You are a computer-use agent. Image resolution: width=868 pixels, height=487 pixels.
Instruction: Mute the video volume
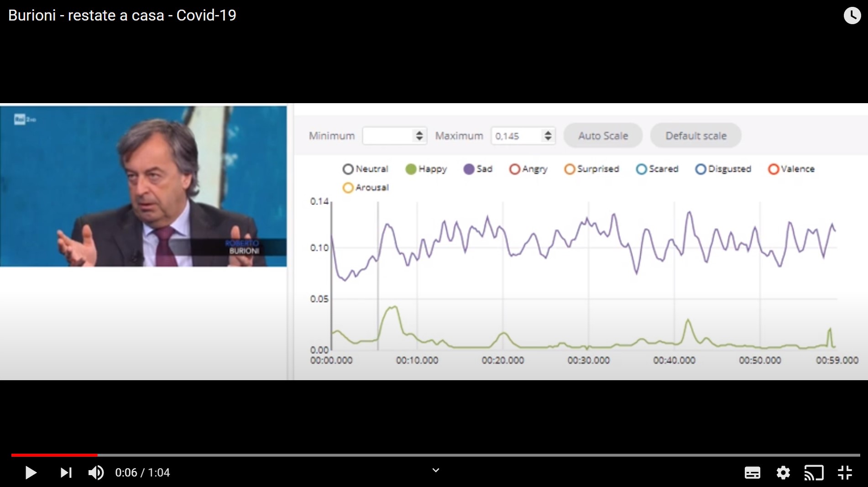pos(96,472)
